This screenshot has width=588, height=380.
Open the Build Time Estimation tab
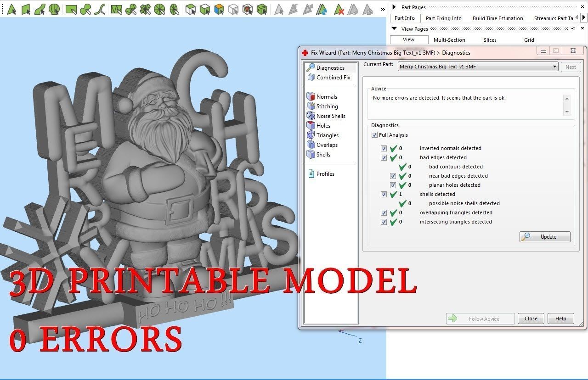pos(498,18)
